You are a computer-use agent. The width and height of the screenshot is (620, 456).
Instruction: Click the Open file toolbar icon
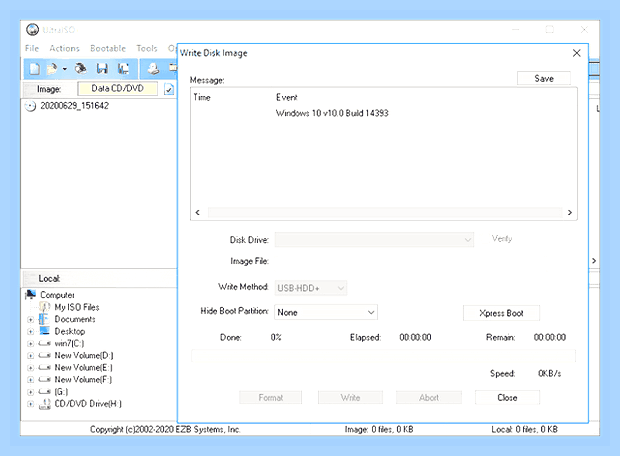(52, 69)
